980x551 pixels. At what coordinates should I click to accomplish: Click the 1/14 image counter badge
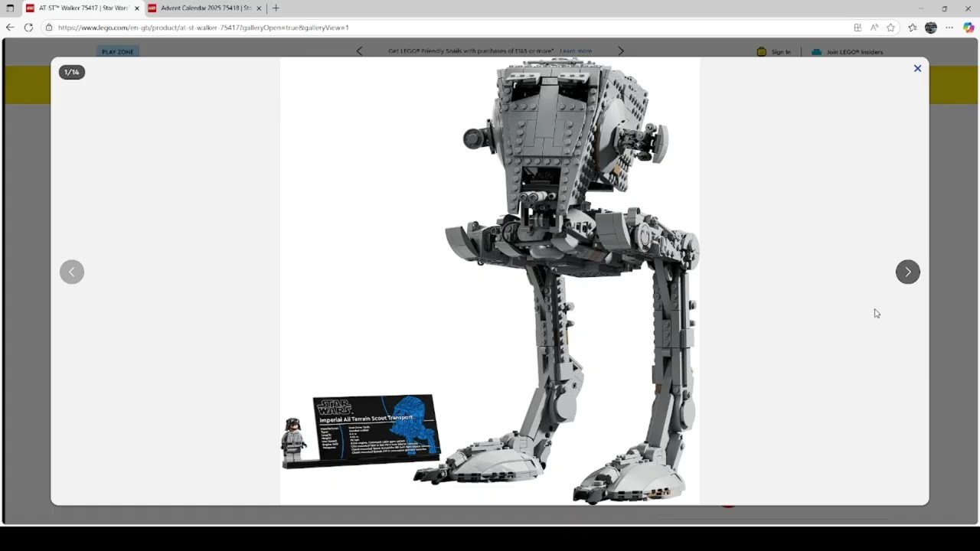click(72, 72)
